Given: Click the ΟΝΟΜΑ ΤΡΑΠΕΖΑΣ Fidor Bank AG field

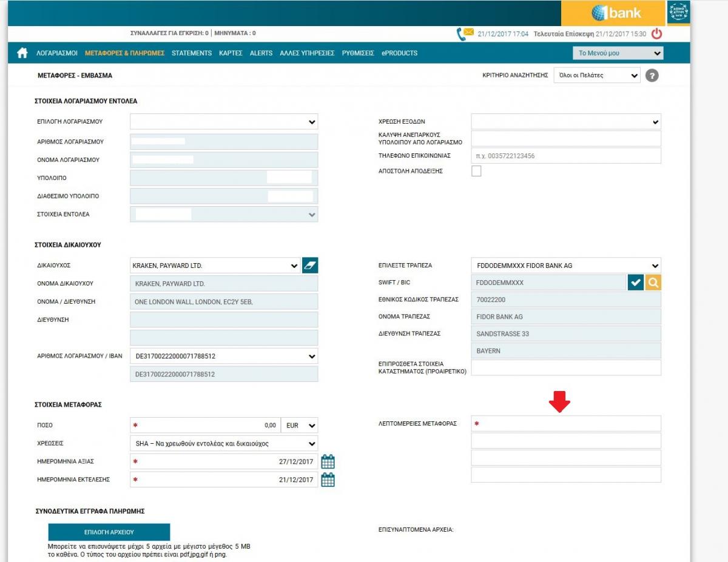Looking at the screenshot, I should [x=566, y=316].
